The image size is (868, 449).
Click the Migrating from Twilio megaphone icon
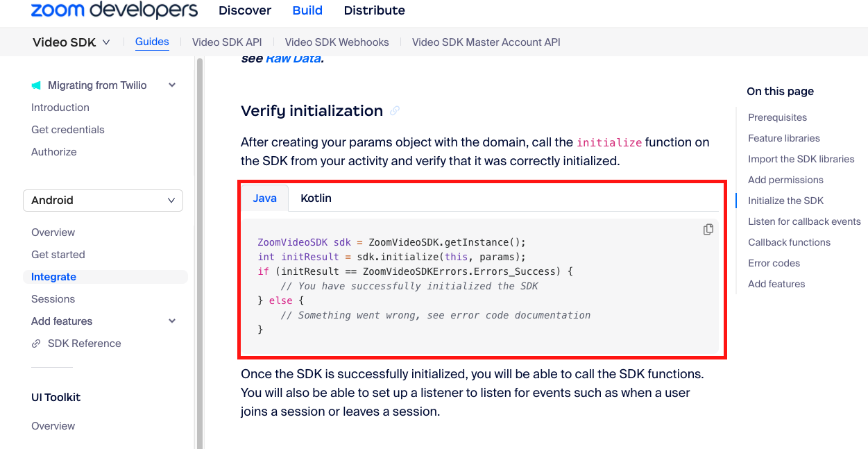tap(36, 85)
